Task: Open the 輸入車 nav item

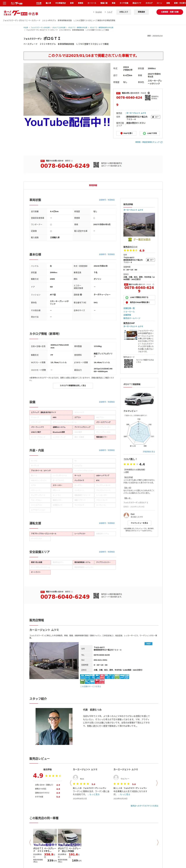Action: pos(48,3)
